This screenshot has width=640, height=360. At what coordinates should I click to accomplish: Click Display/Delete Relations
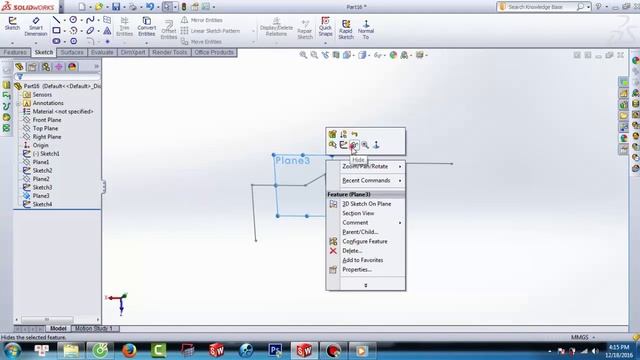276,27
